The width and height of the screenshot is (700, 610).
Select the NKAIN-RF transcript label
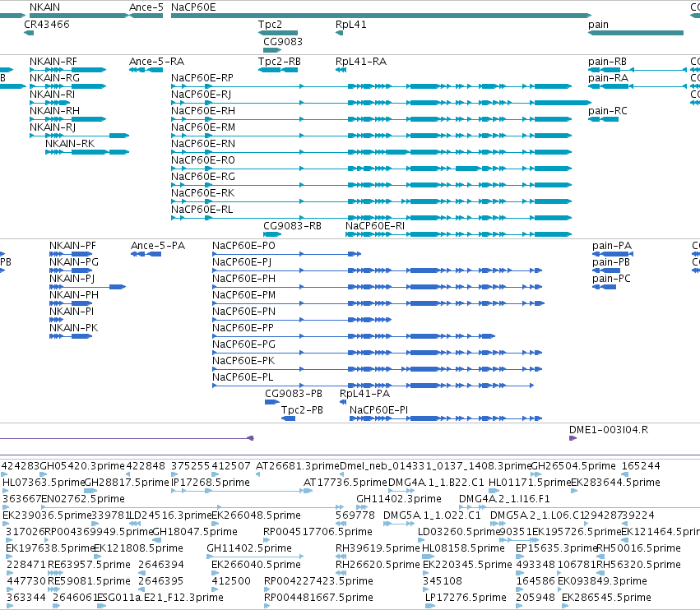(53, 61)
